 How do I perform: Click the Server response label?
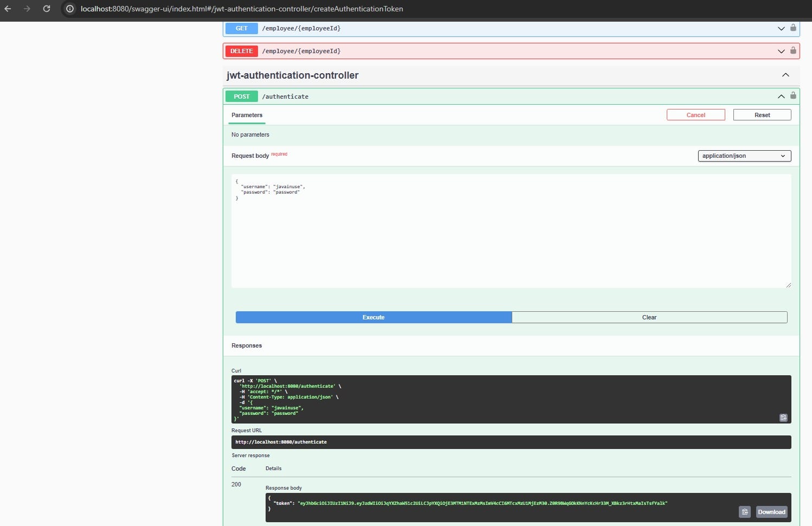click(x=250, y=456)
